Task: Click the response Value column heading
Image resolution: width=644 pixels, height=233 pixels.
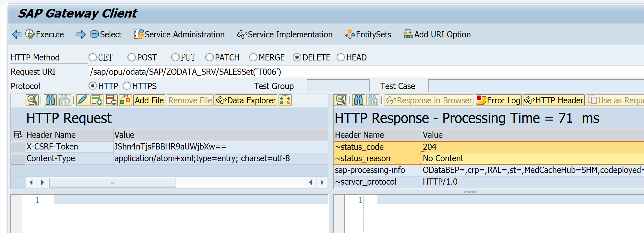Action: coord(533,135)
